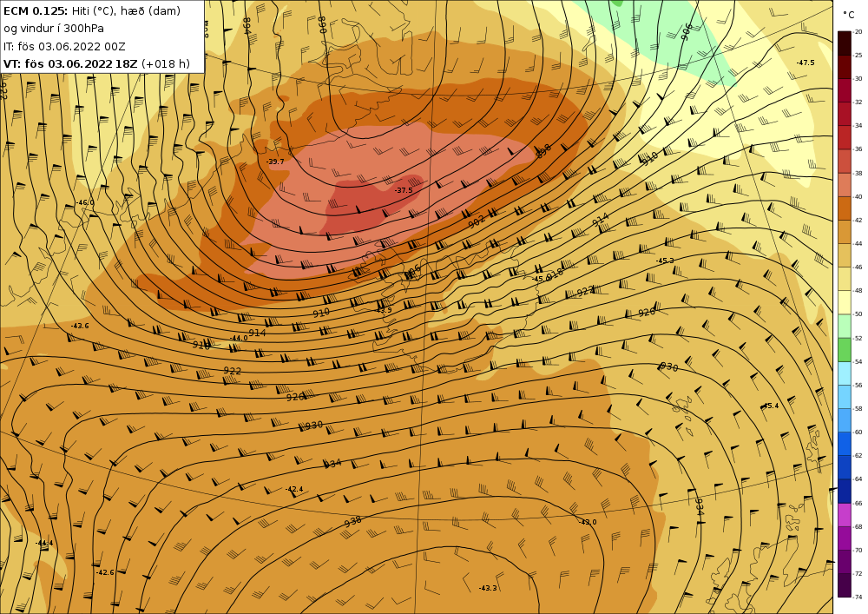Click the -42.6 temperature label on the map

click(105, 572)
